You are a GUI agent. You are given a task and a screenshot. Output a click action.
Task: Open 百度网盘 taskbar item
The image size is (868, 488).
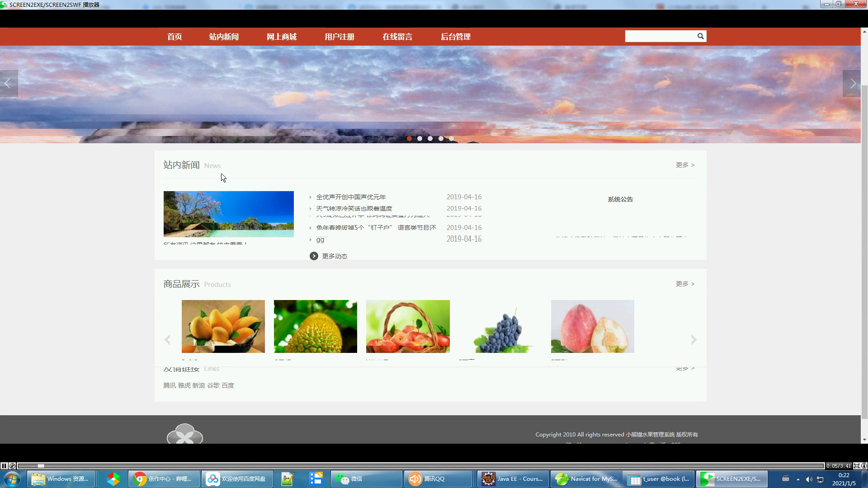[237, 479]
